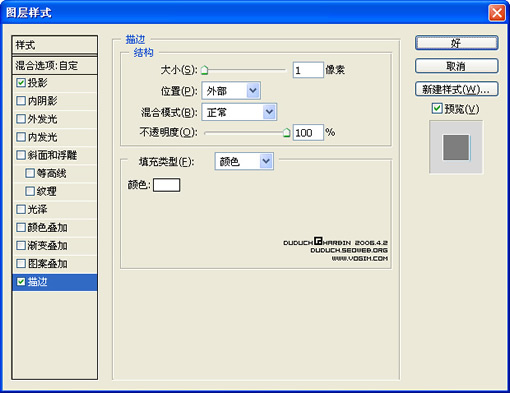Open the white 颜色 stroke color swatch
Screen dimensions: 510x393
tap(166, 185)
